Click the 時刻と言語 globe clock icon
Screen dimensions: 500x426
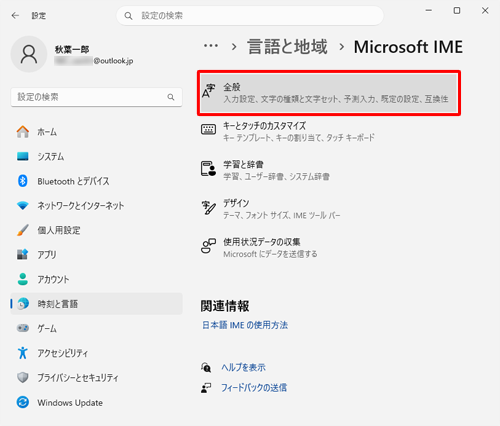23,304
